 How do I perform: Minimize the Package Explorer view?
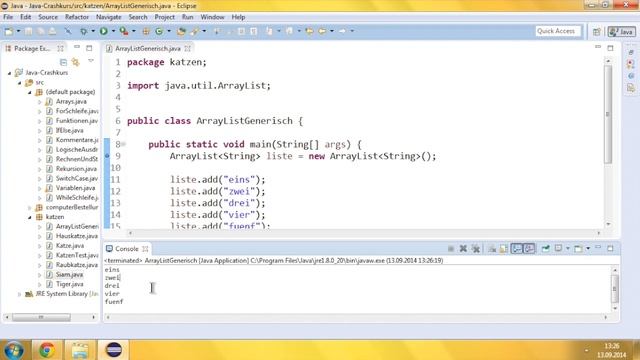(77, 47)
